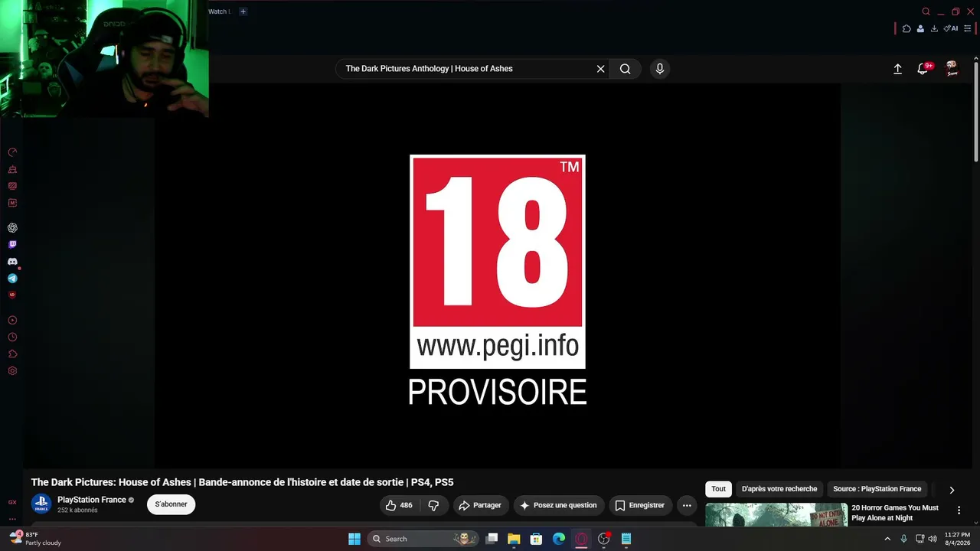Open sidebar three-dots options at bottom
This screenshot has width=980, height=551.
(x=12, y=519)
